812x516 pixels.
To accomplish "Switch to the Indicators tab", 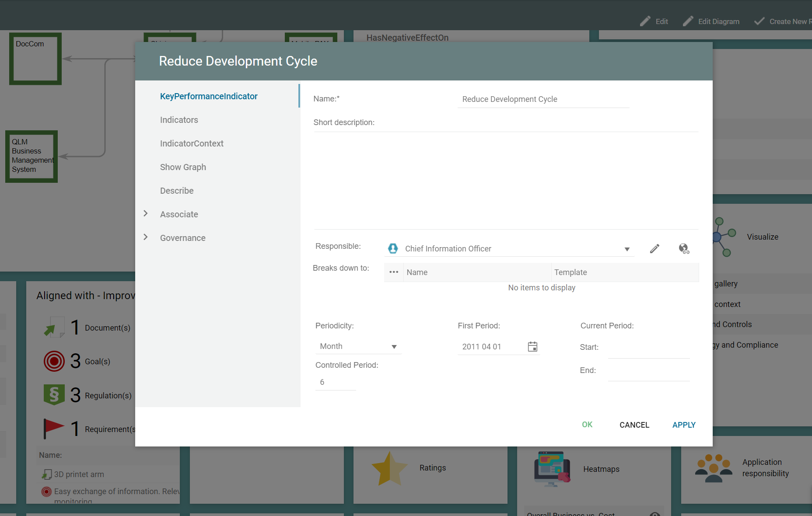I will [179, 120].
